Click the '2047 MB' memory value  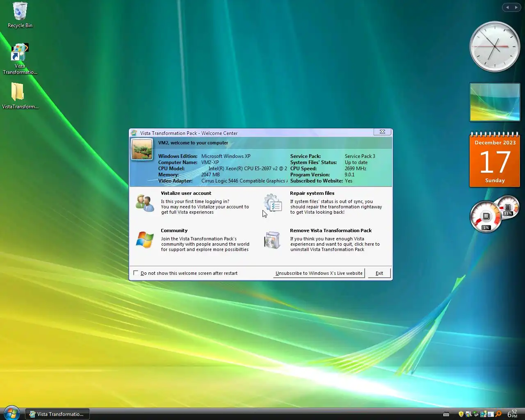[210, 175]
